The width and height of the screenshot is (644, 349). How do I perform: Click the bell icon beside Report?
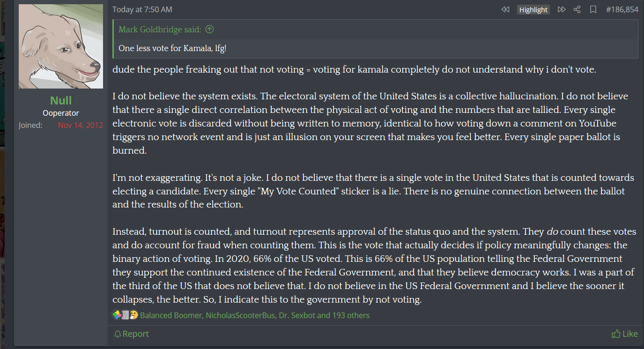tap(118, 334)
